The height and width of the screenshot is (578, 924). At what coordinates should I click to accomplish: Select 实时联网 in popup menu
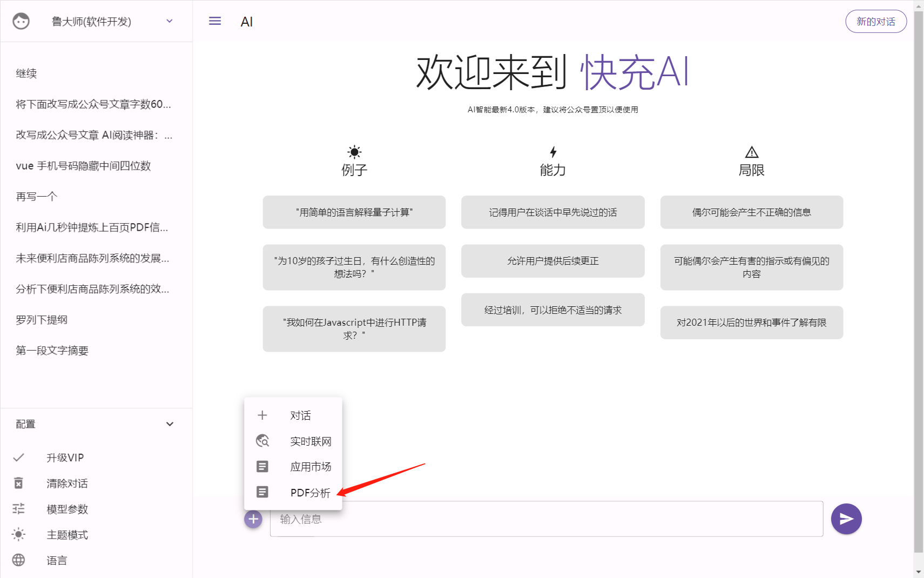(311, 441)
